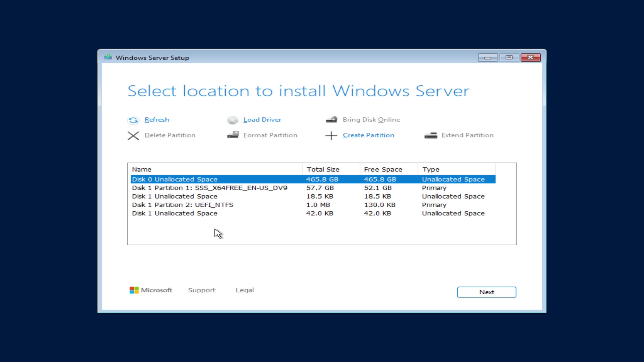Click the Load Driver disc icon
Screen dimensions: 644x362
[233, 120]
